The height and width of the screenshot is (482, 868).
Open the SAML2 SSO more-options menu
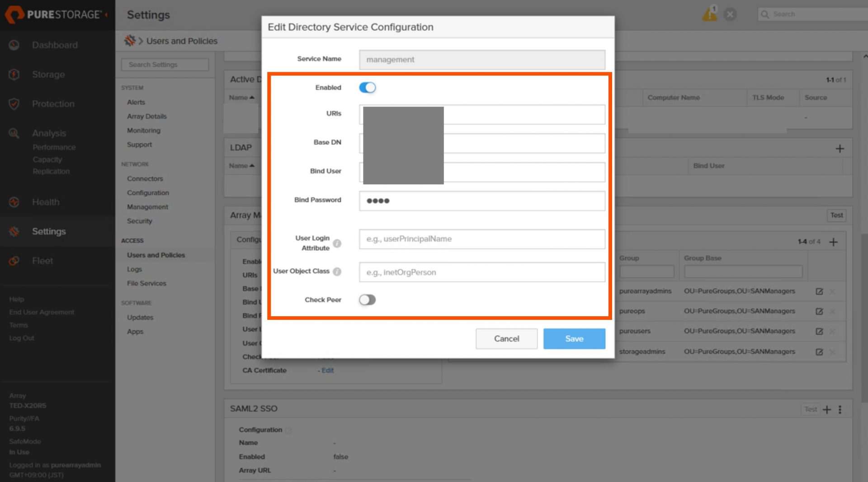point(840,410)
